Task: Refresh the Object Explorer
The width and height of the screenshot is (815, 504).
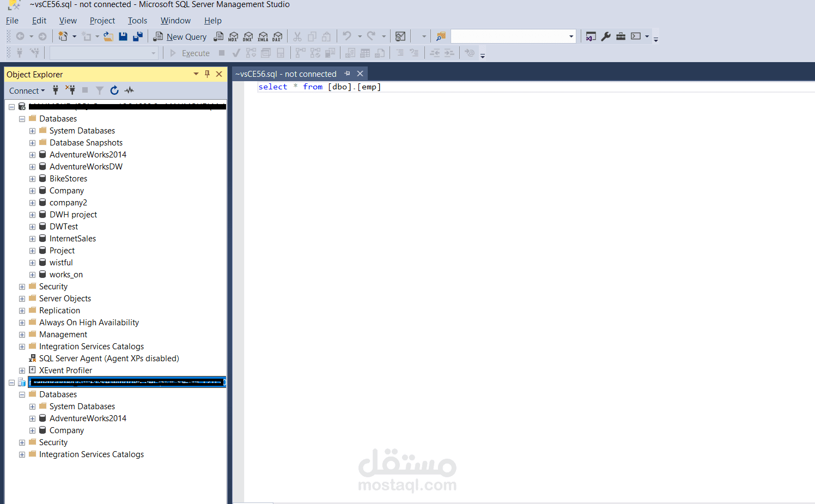Action: [x=114, y=90]
